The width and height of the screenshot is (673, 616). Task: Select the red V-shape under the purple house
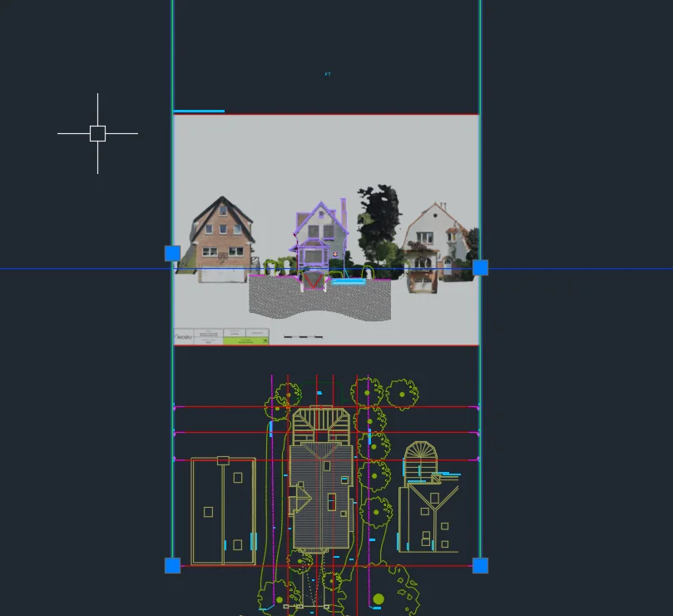coord(310,281)
